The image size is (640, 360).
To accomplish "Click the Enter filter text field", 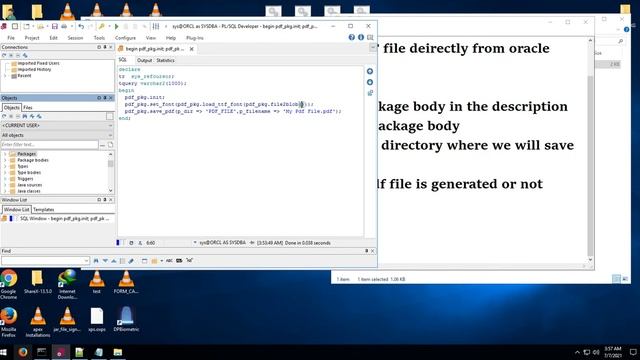I will (49, 144).
